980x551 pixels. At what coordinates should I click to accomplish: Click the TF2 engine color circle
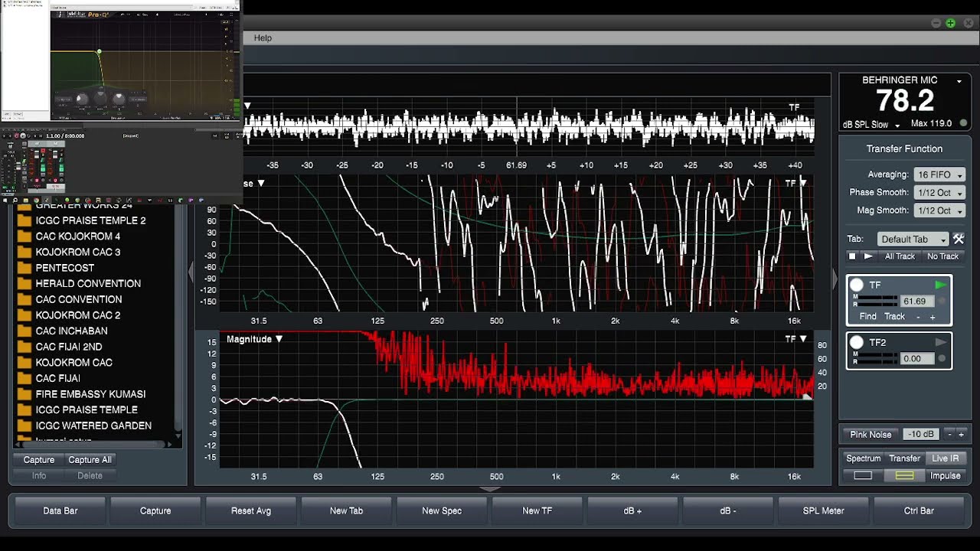857,342
